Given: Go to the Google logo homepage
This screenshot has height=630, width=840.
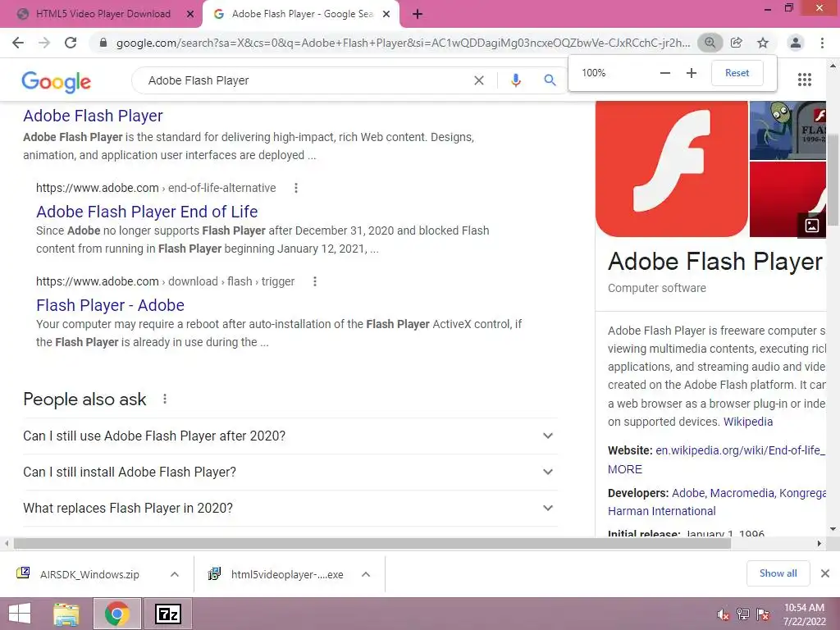Looking at the screenshot, I should pyautogui.click(x=57, y=81).
